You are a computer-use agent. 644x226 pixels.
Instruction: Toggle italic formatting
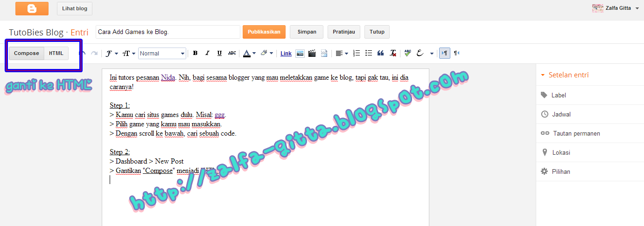pyautogui.click(x=207, y=54)
